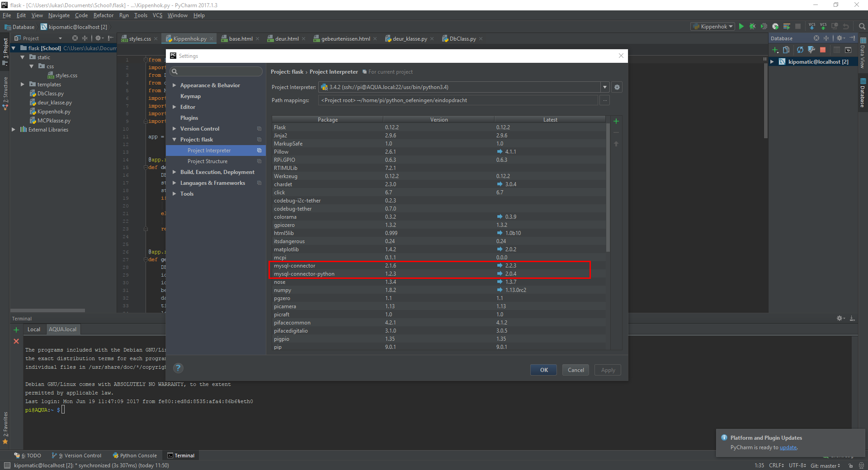Install package with green plus icon

[616, 121]
